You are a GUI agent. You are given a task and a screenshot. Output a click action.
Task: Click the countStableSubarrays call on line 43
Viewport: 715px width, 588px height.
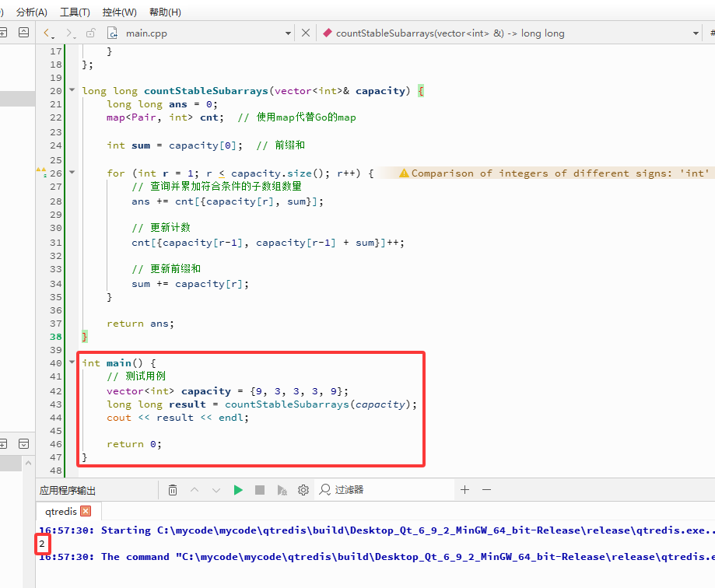point(287,404)
